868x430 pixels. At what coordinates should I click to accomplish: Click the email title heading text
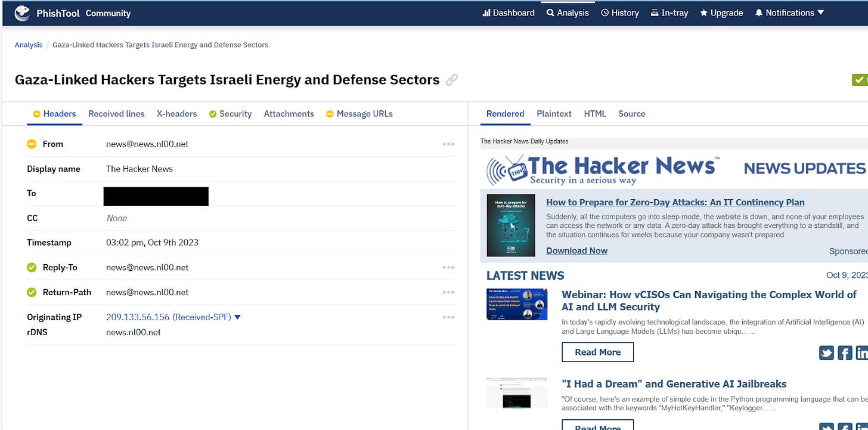(227, 80)
